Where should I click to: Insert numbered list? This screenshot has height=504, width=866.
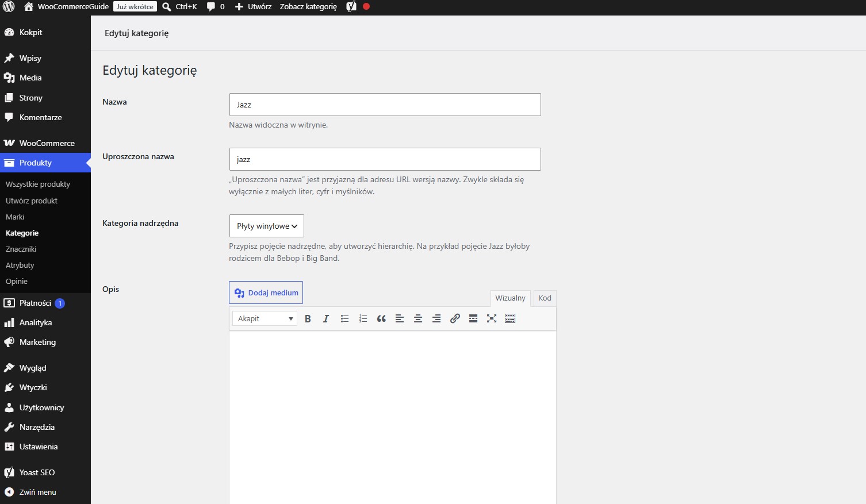(x=363, y=318)
